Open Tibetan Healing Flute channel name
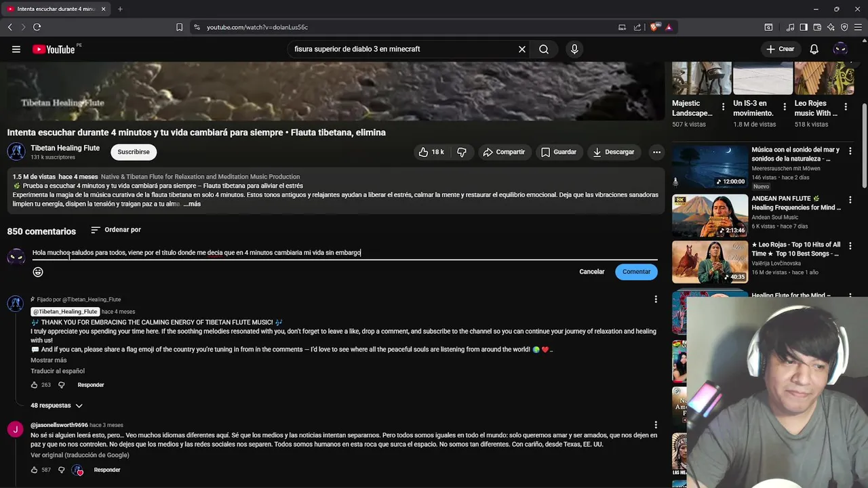This screenshot has width=868, height=488. click(65, 148)
